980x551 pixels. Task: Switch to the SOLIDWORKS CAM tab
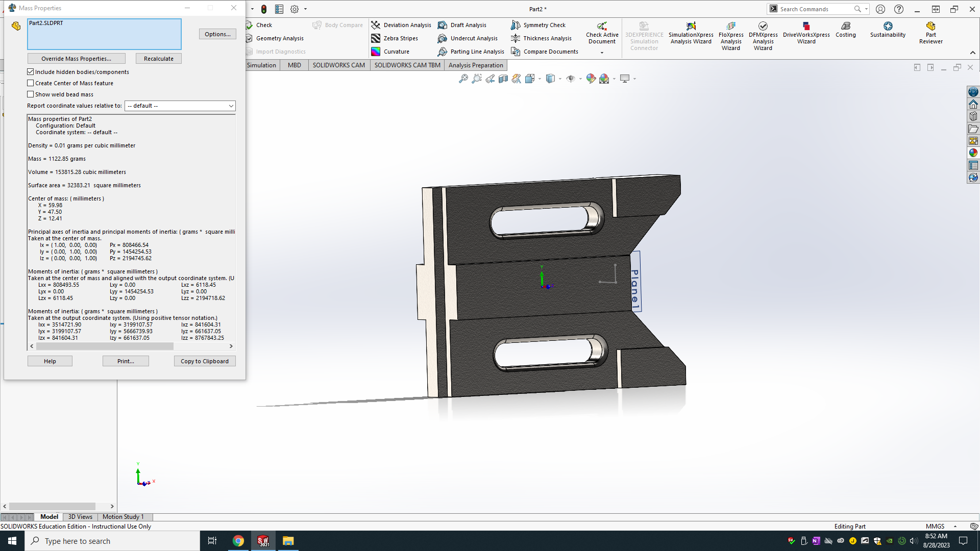pos(338,65)
